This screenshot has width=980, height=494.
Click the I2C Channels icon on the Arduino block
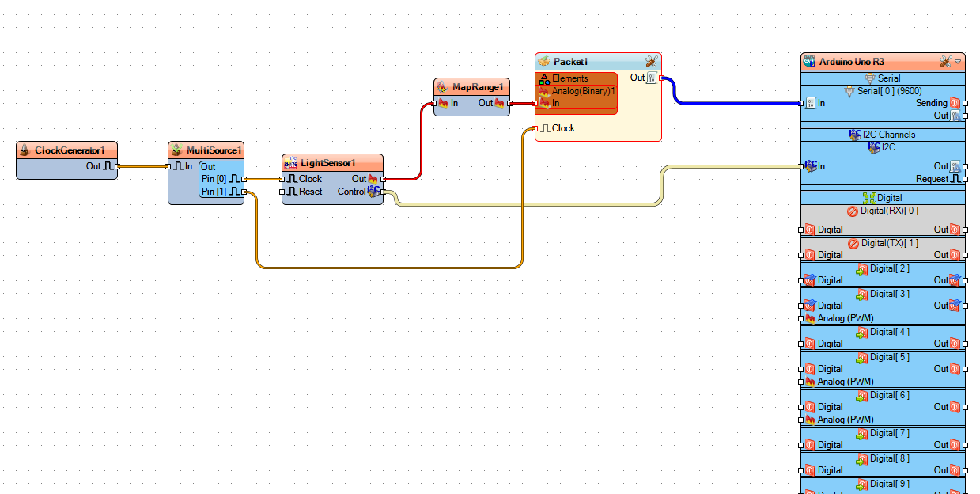tap(856, 134)
